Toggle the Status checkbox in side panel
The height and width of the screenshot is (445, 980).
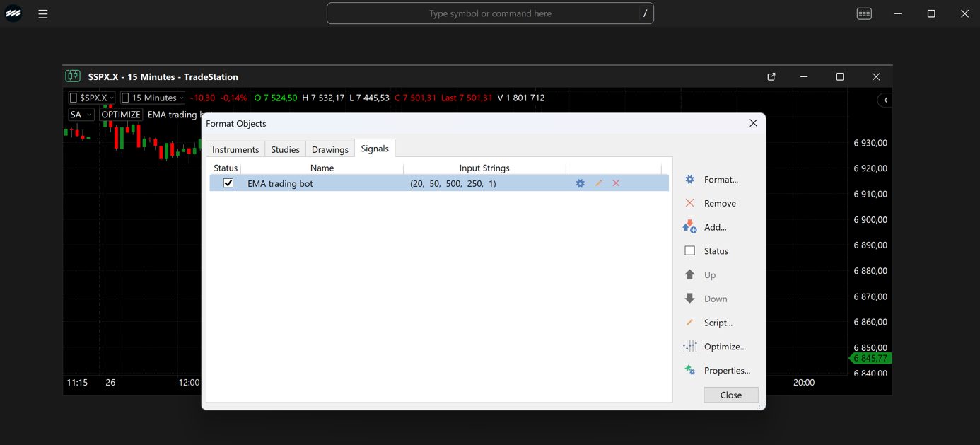(x=690, y=250)
